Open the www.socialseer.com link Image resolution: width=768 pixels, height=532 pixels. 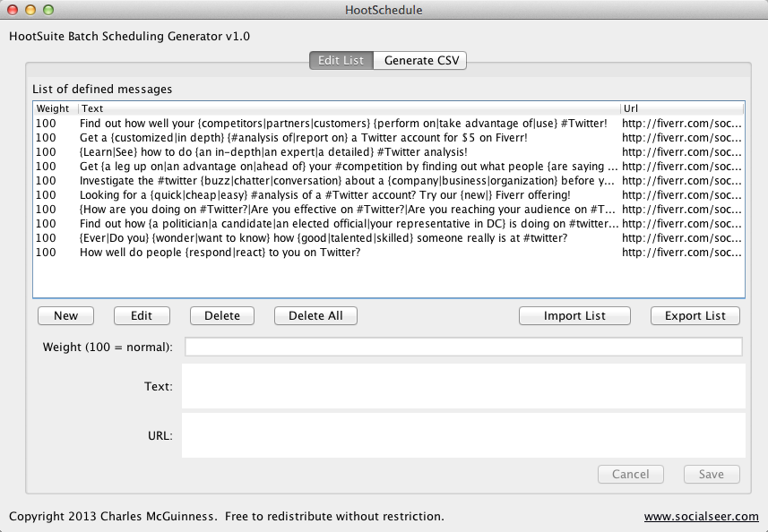(x=701, y=517)
